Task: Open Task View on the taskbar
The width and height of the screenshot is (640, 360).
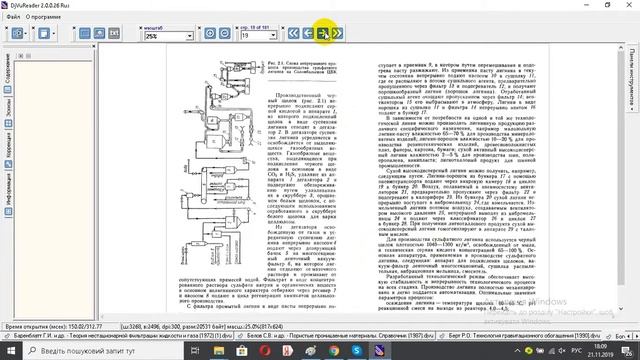Action: point(195,351)
